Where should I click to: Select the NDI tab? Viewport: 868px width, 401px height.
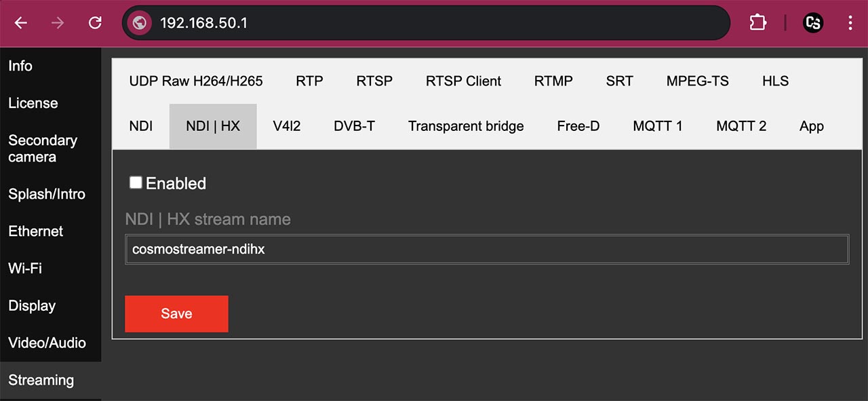pos(141,126)
